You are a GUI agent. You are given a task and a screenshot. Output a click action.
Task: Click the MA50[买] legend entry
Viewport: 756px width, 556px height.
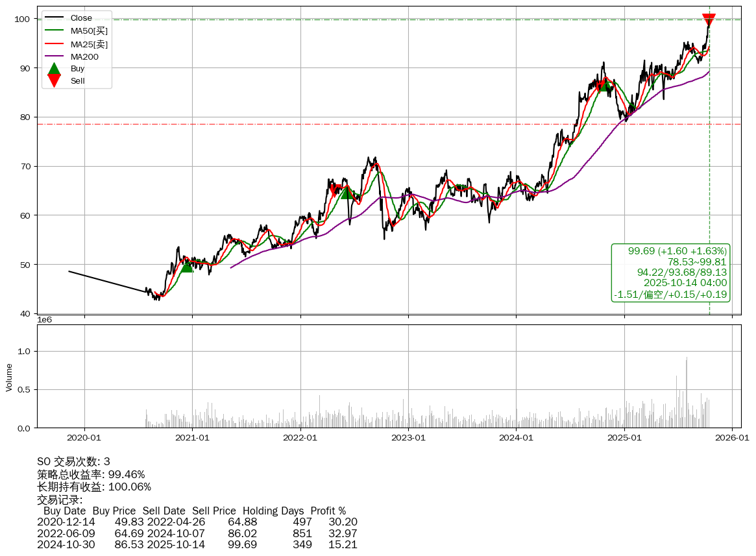89,31
